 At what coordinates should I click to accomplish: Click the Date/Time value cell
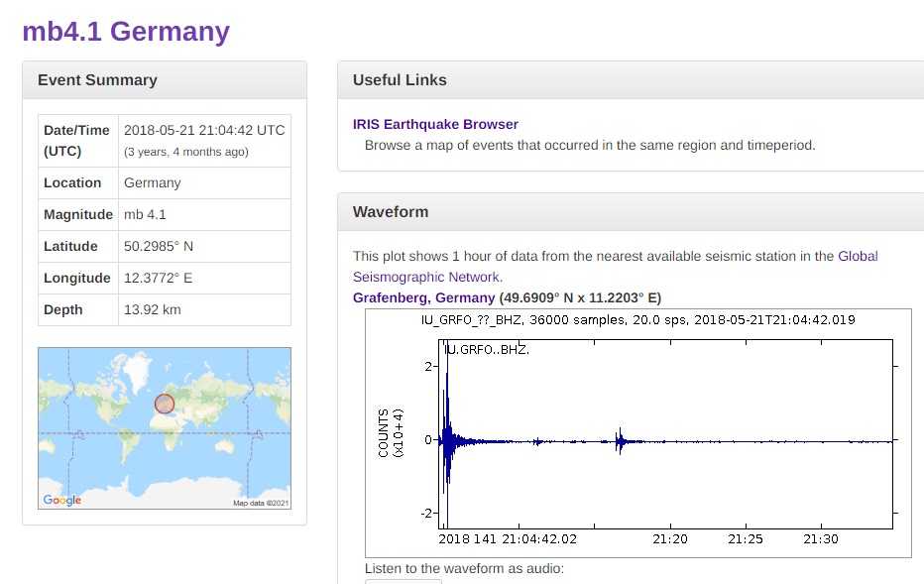click(x=204, y=141)
